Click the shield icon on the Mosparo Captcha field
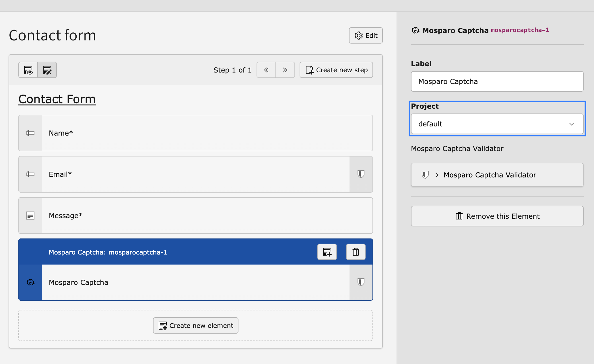 click(x=361, y=282)
